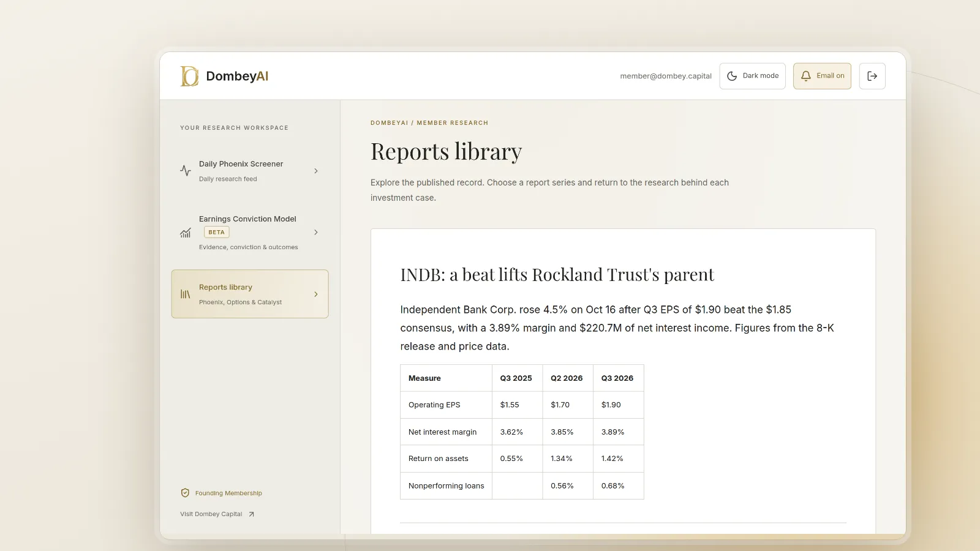Click the BETA badge
The height and width of the screenshot is (551, 980).
tap(216, 232)
